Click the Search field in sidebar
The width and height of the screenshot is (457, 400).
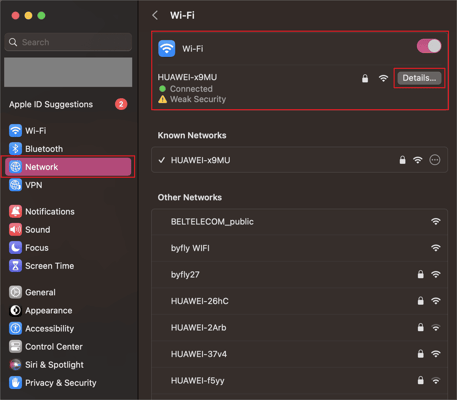[x=68, y=42]
